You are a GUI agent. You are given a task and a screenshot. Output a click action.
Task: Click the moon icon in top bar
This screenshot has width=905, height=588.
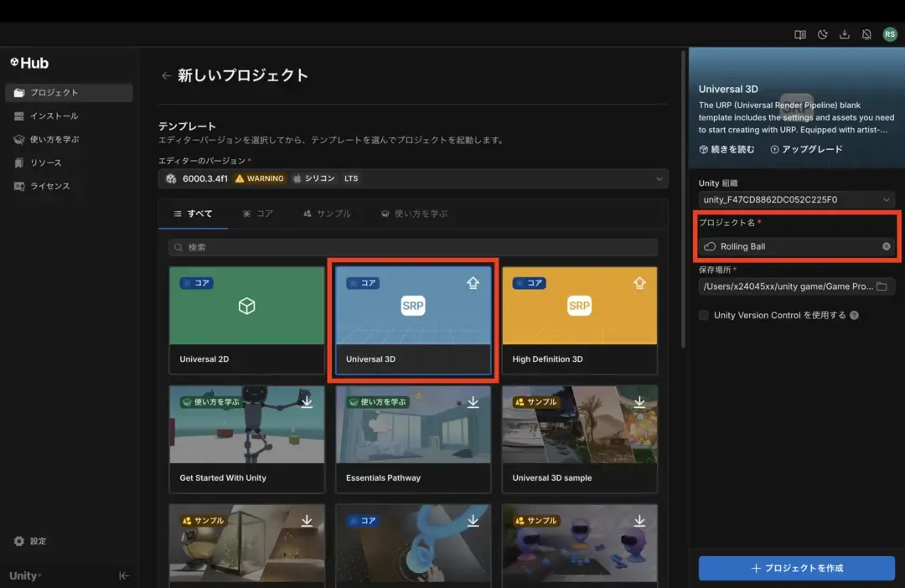pyautogui.click(x=823, y=35)
